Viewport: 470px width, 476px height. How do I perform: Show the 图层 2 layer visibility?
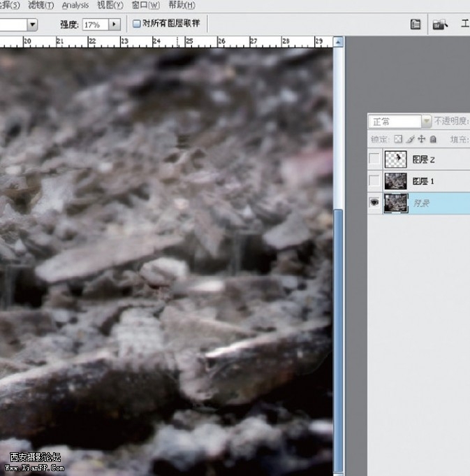(x=375, y=159)
